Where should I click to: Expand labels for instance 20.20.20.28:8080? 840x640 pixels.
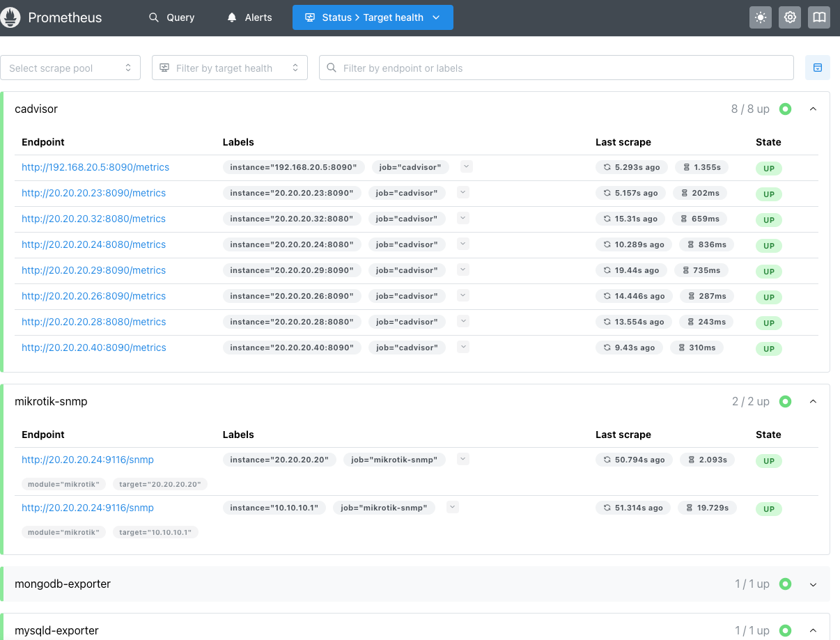(x=463, y=321)
